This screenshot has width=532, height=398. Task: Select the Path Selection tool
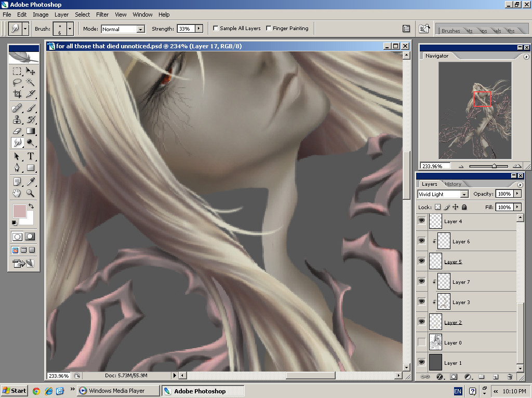[17, 156]
